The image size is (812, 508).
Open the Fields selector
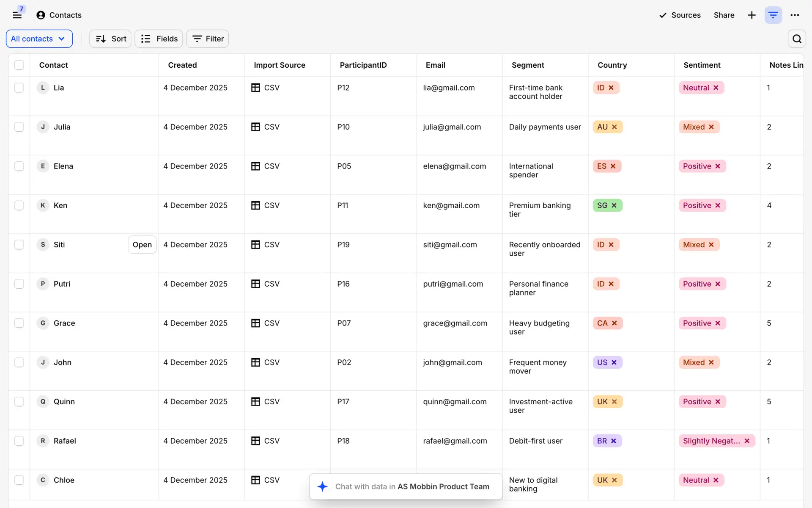point(159,39)
